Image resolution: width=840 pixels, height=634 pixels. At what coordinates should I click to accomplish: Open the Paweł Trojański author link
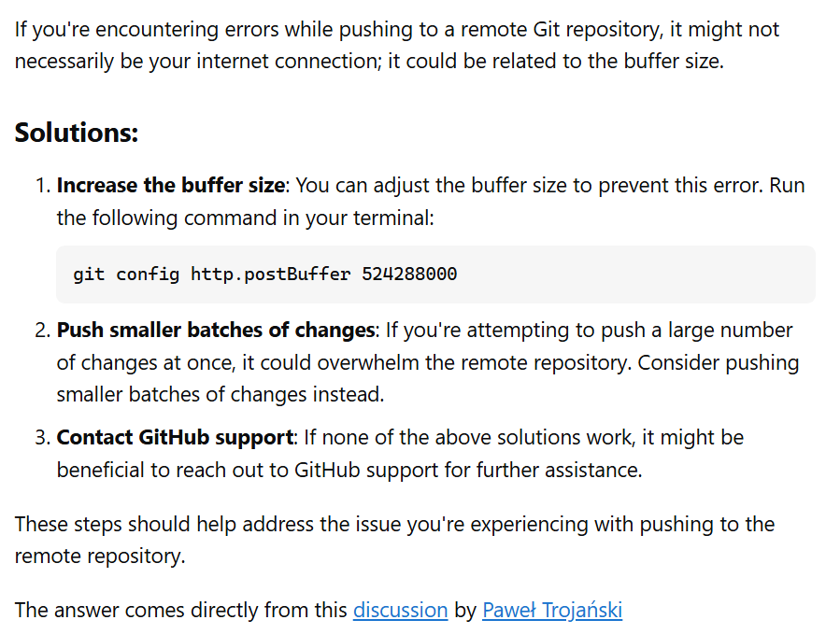pyautogui.click(x=552, y=610)
